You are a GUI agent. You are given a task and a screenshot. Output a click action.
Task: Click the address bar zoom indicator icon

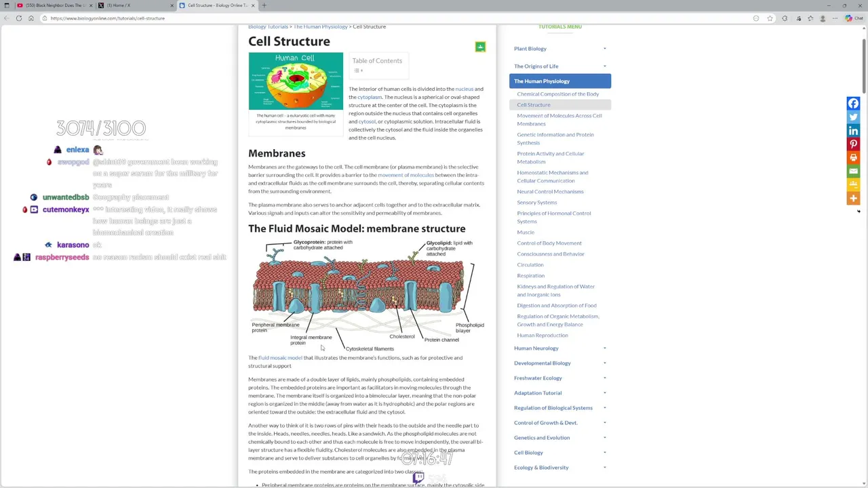coord(756,18)
